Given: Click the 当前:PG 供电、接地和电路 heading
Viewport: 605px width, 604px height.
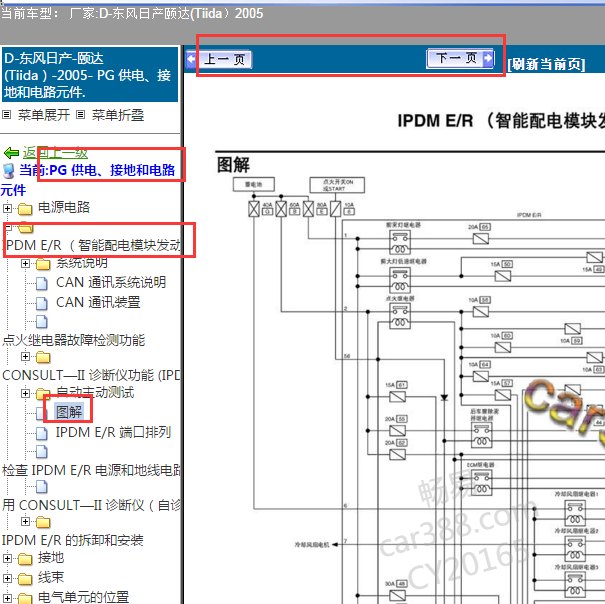Looking at the screenshot, I should (97, 170).
